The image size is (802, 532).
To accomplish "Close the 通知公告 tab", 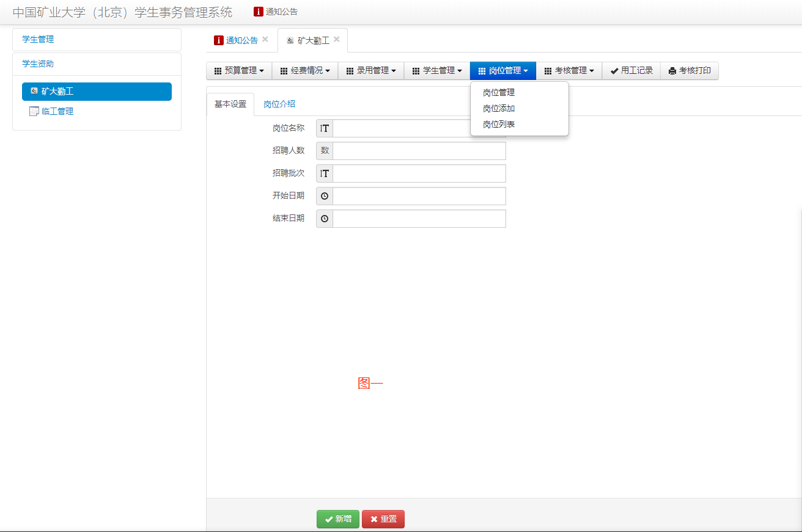I will 265,39.
